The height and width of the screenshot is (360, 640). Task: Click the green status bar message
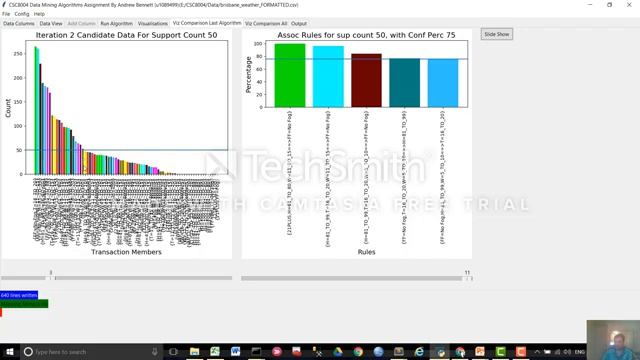click(24, 303)
